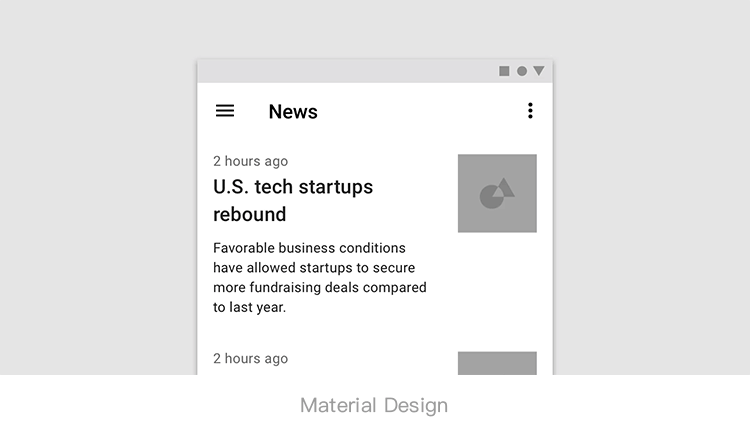Click the word "rebound" in the headline
Viewport: 750px width, 435px height.
pos(250,214)
